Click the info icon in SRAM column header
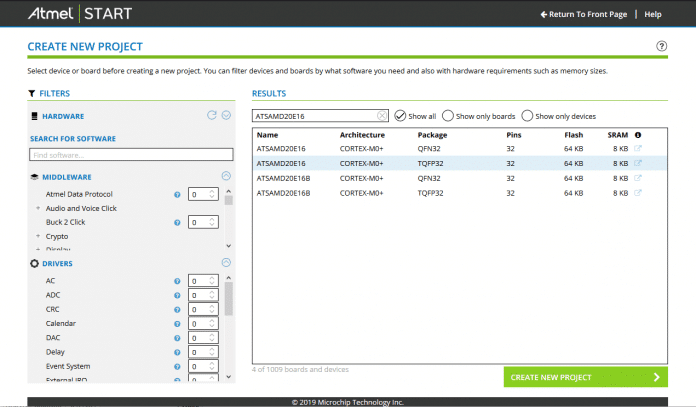 (638, 134)
